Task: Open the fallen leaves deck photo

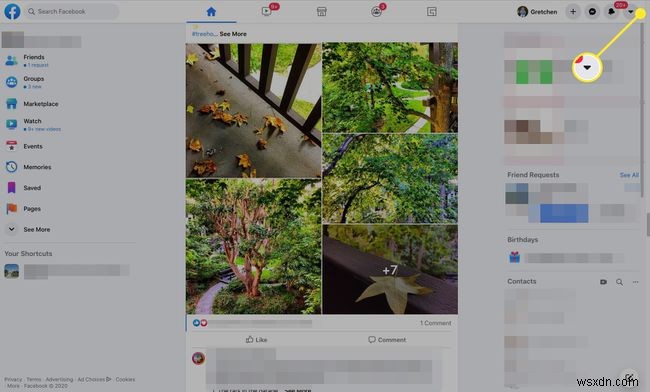Action: (253, 110)
